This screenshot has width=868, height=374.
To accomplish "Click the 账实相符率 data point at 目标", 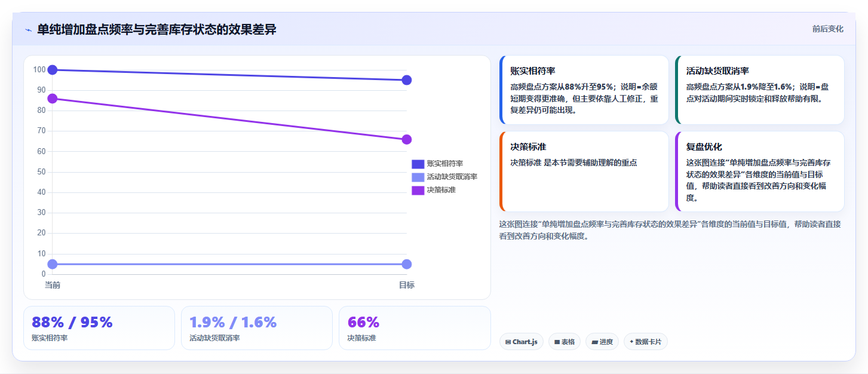I will 407,80.
